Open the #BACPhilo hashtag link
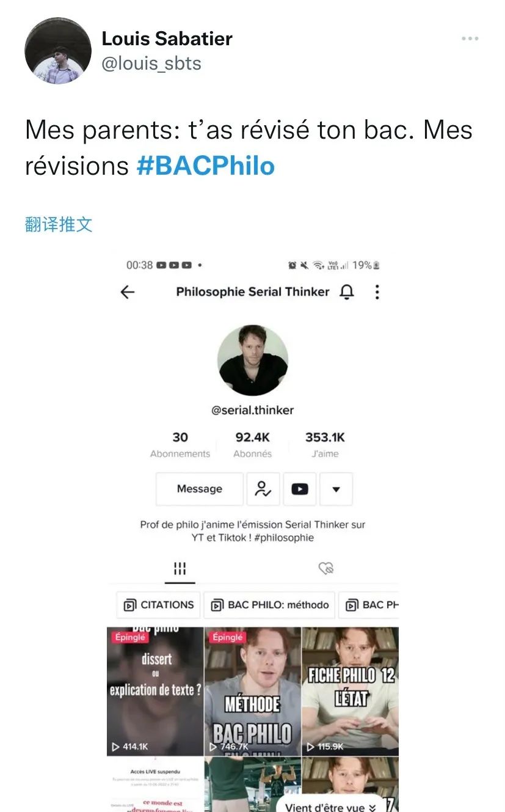The image size is (505, 812). click(206, 166)
